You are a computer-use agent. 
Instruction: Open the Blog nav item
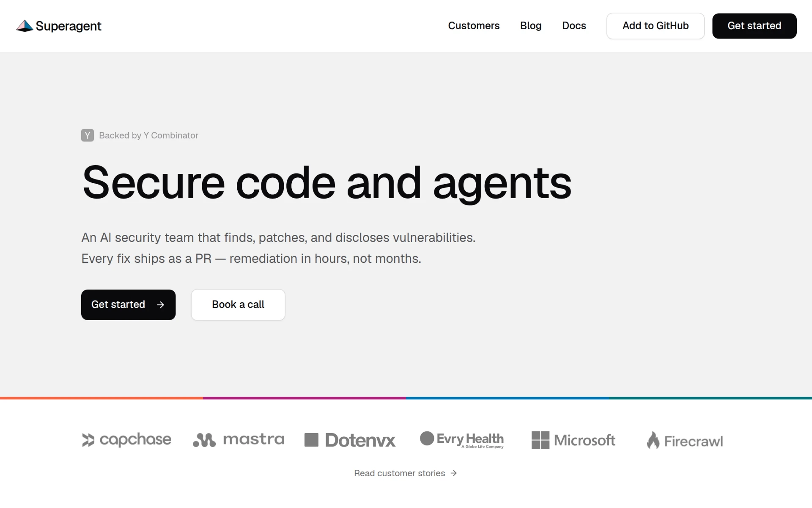coord(531,26)
